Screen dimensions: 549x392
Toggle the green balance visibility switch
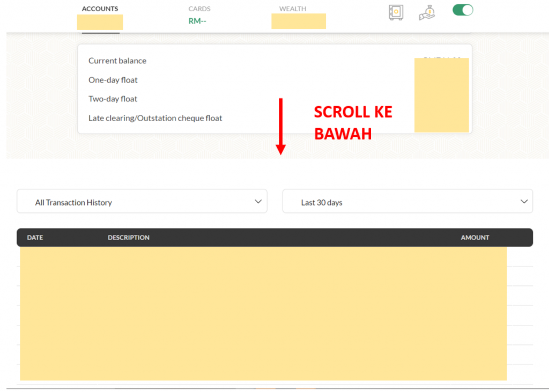point(462,10)
